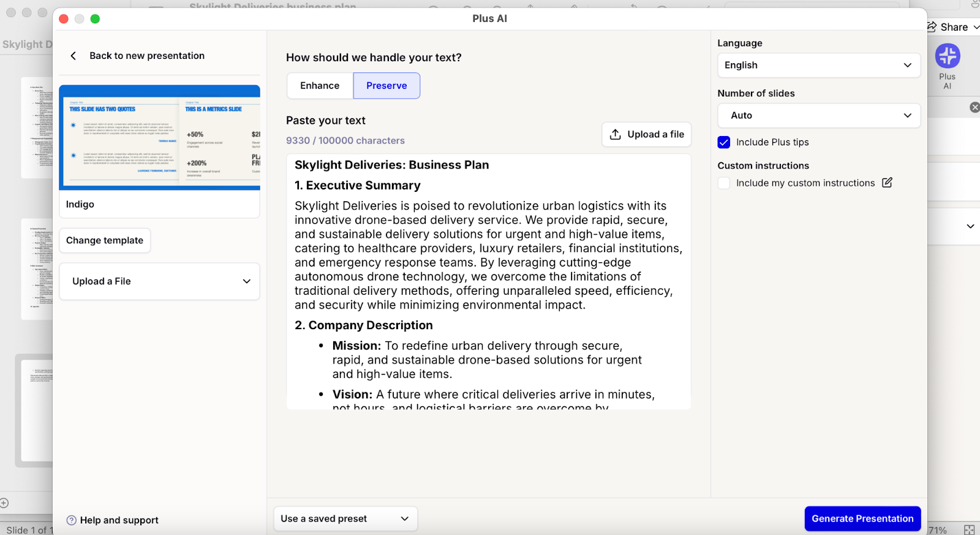Open the custom instructions edit pencil icon
The height and width of the screenshot is (535, 980).
pos(887,183)
